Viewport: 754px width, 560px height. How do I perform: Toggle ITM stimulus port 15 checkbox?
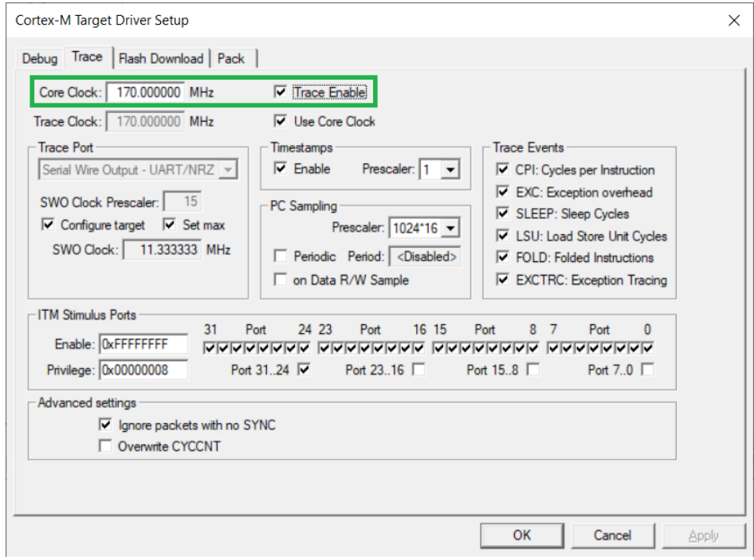(438, 348)
